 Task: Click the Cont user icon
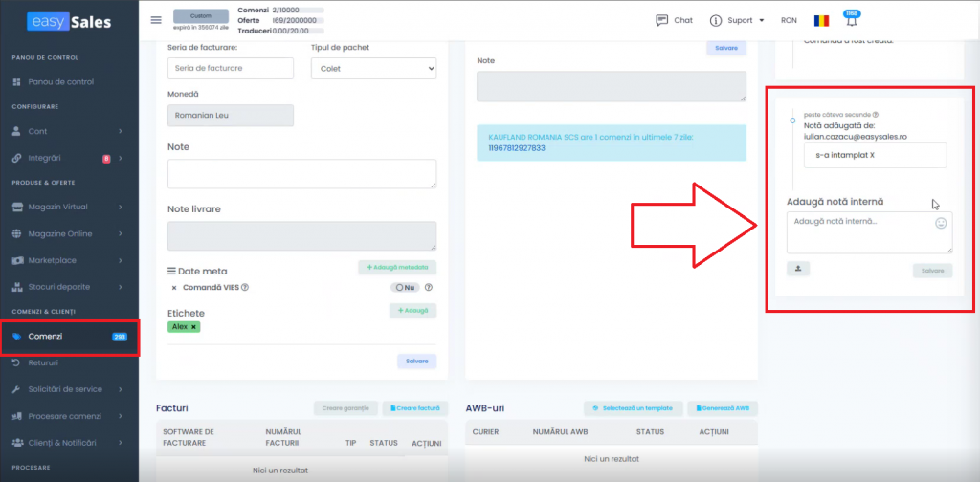17,131
